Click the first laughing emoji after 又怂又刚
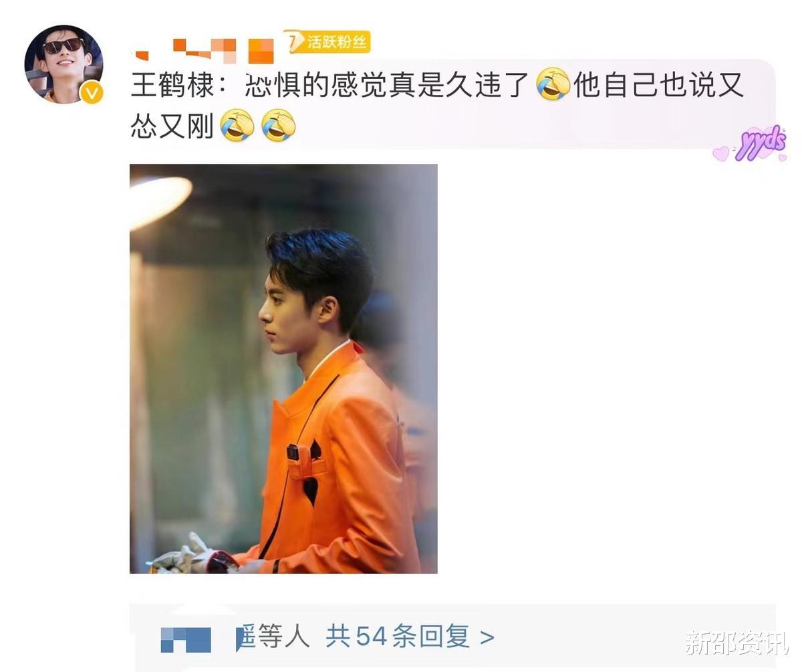 pyautogui.click(x=237, y=126)
